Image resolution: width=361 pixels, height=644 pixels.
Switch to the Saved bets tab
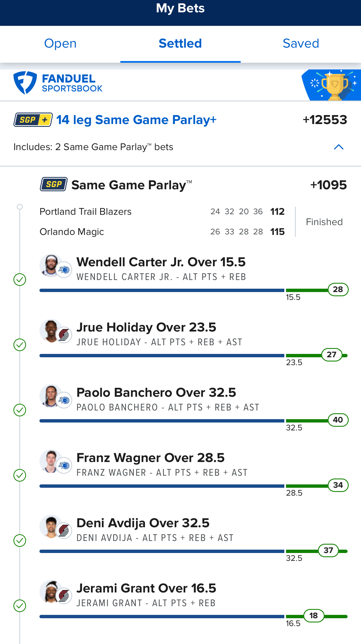[x=301, y=44]
